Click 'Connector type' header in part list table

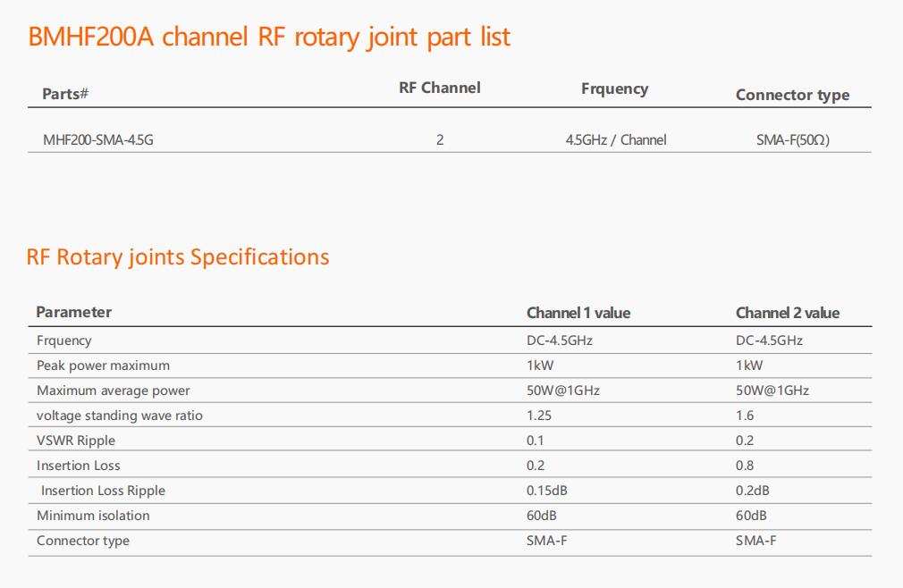[792, 95]
